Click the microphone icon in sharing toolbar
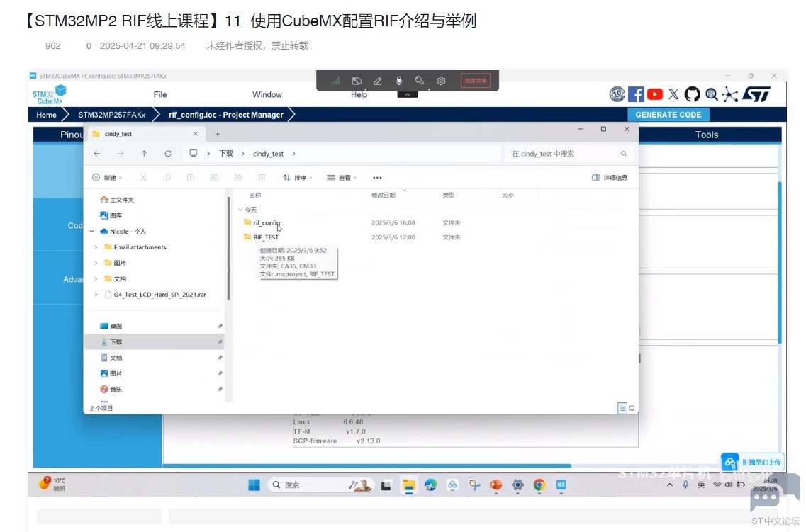The width and height of the screenshot is (806, 532). 399,81
